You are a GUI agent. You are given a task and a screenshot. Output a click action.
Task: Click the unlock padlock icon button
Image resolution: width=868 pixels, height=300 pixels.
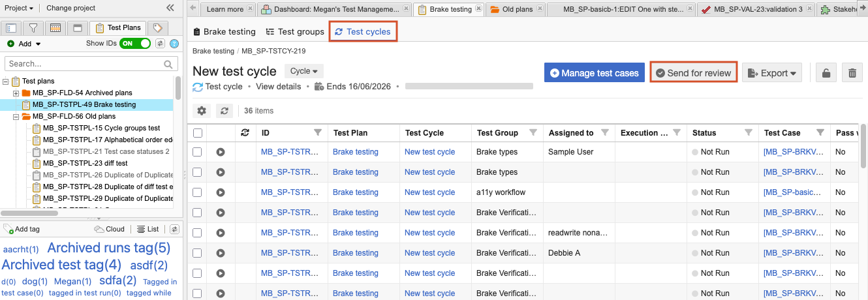(x=826, y=73)
